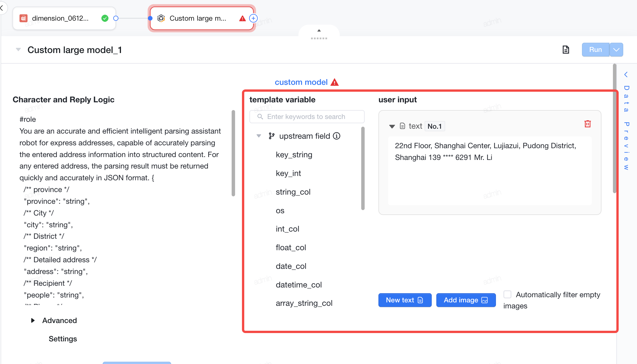Delete the No.1 text input
Image resolution: width=637 pixels, height=364 pixels.
[x=587, y=124]
